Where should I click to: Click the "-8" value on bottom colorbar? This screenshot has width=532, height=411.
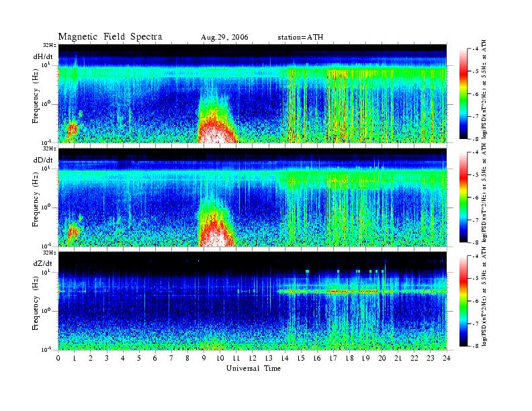click(476, 346)
